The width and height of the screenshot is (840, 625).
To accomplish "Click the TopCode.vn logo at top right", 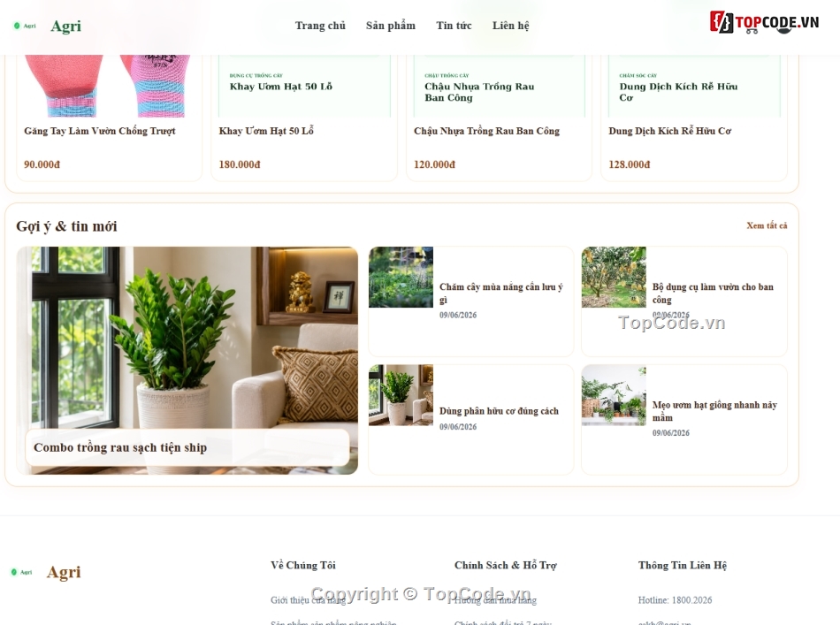I will coord(764,22).
